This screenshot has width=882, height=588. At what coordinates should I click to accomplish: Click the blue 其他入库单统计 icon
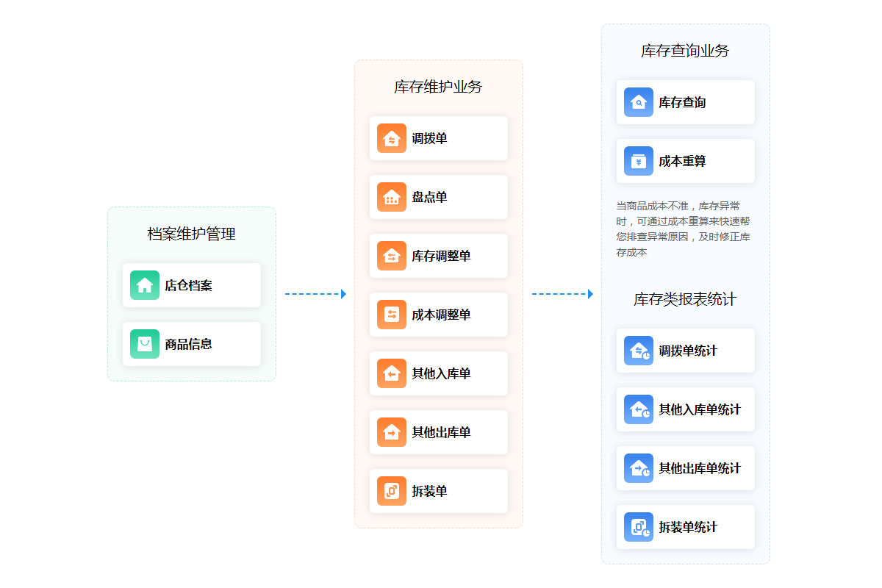pyautogui.click(x=639, y=409)
